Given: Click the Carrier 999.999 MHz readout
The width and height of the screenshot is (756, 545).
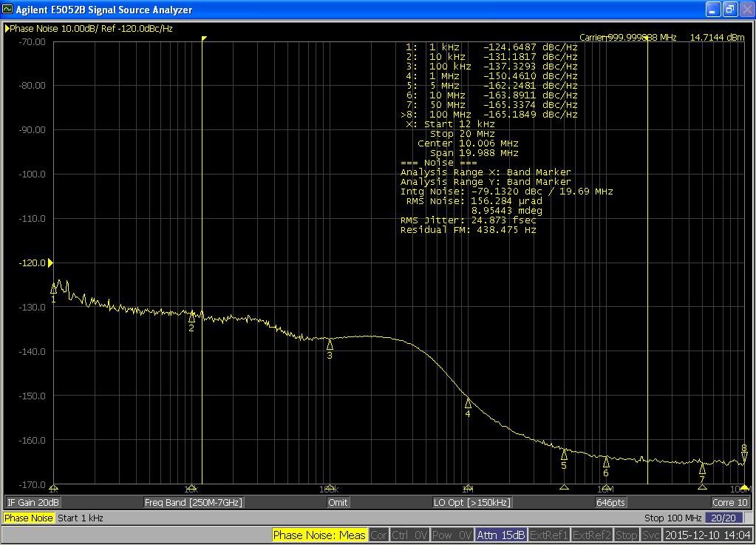Looking at the screenshot, I should click(x=627, y=38).
